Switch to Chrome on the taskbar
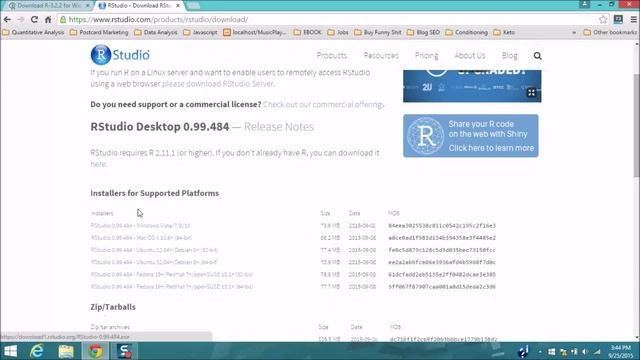Viewport: 640px width, 360px height. (x=95, y=351)
